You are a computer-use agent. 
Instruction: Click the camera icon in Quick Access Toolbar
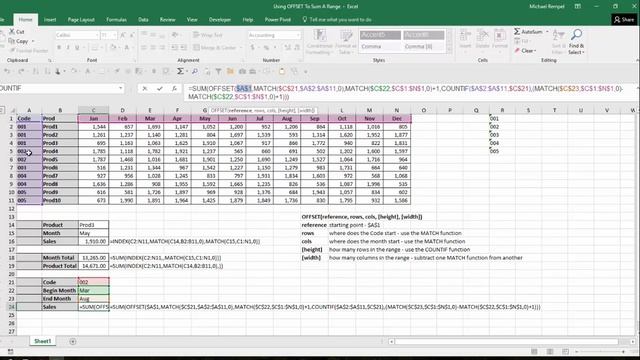tap(242, 71)
